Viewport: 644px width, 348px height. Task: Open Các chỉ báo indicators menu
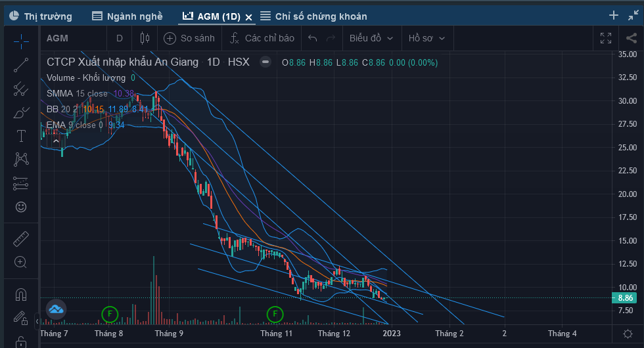(x=262, y=38)
